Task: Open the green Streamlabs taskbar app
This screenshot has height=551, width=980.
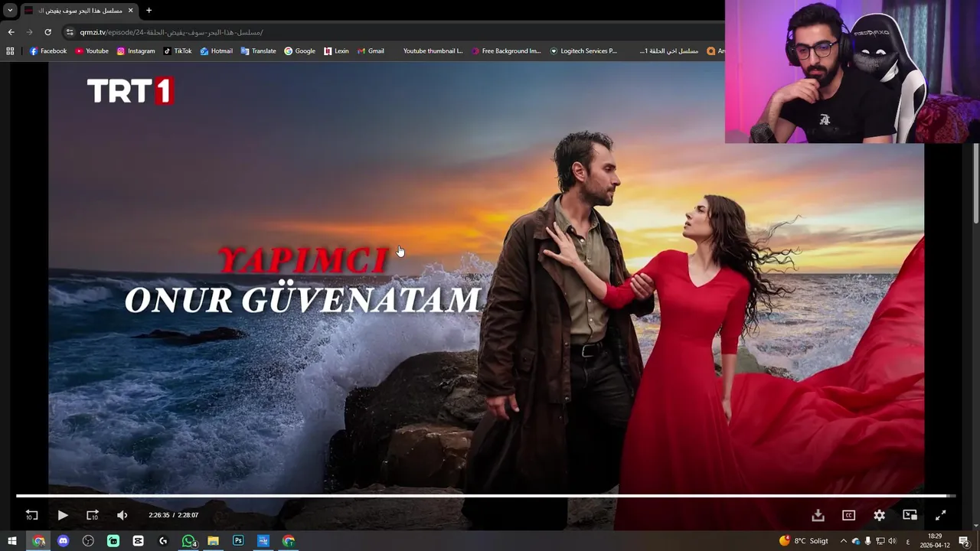Action: pos(113,541)
